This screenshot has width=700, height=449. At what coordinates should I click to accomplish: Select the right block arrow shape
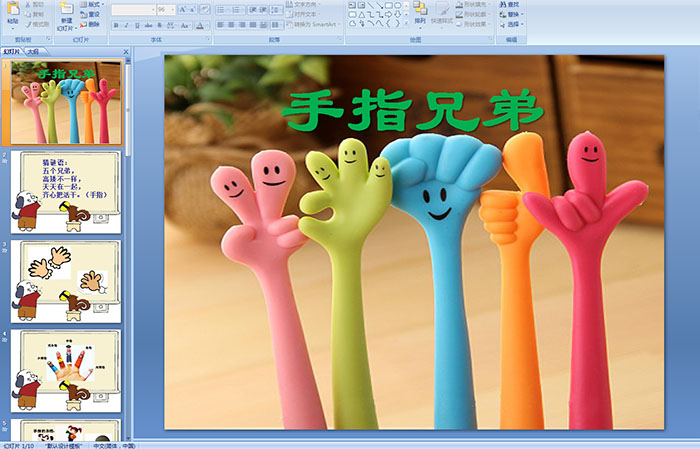(388, 15)
